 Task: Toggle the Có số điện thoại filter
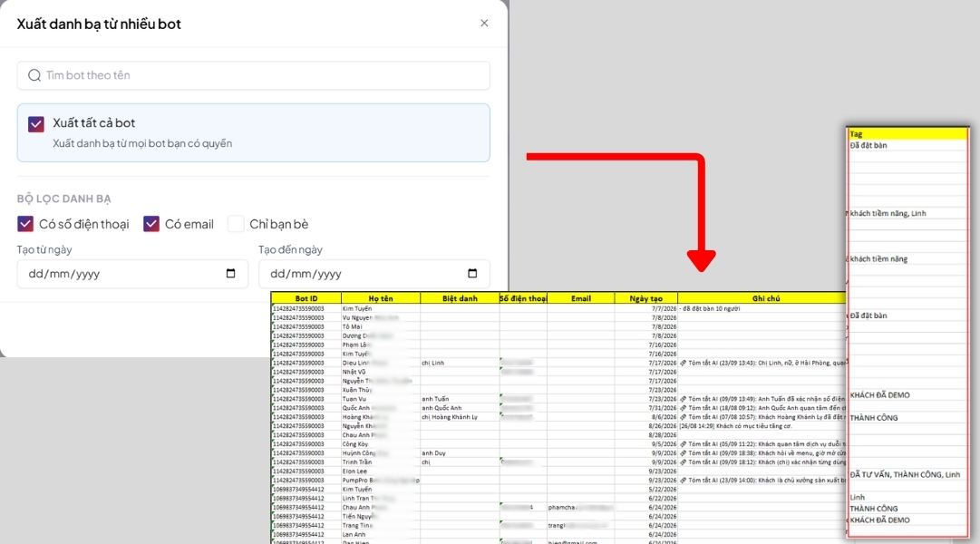[x=25, y=224]
